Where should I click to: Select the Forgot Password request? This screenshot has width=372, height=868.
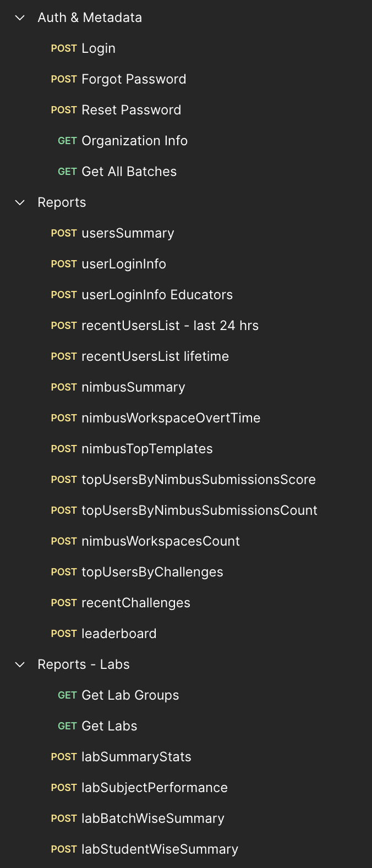pos(133,79)
